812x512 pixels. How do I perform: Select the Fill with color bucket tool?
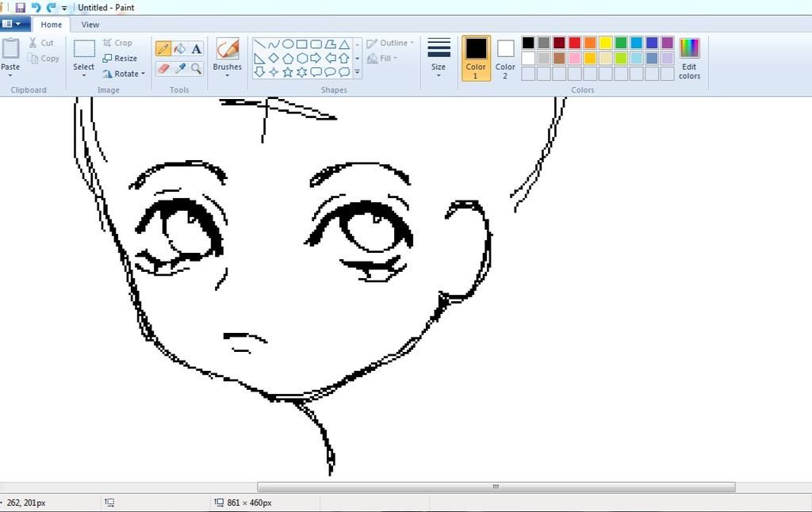[180, 49]
